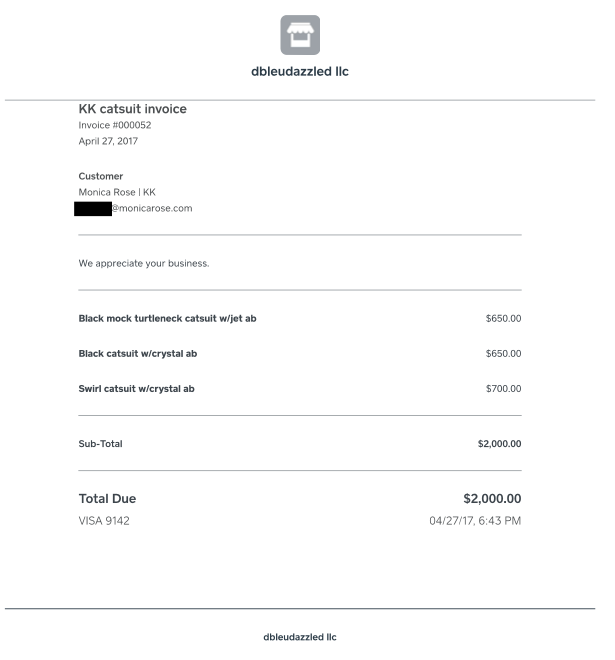Click the Customer label
The height and width of the screenshot is (660, 615).
[101, 176]
